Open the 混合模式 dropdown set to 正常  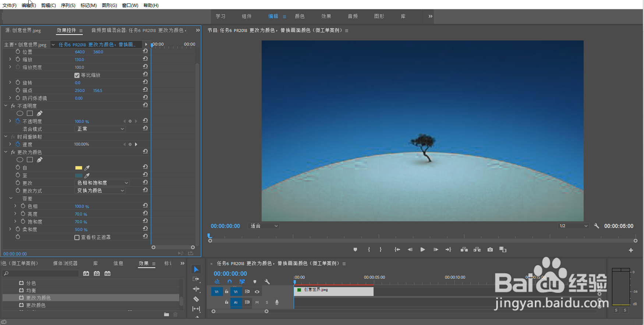[x=100, y=129]
